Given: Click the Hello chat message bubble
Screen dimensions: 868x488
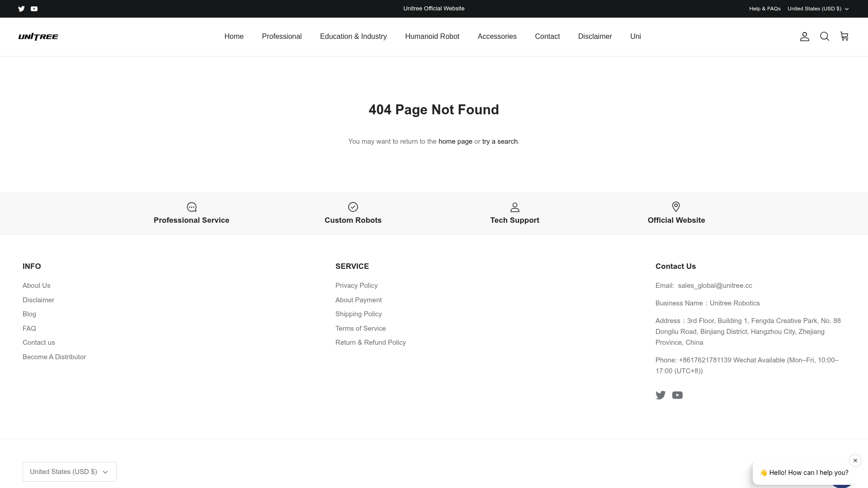Looking at the screenshot, I should click(803, 473).
